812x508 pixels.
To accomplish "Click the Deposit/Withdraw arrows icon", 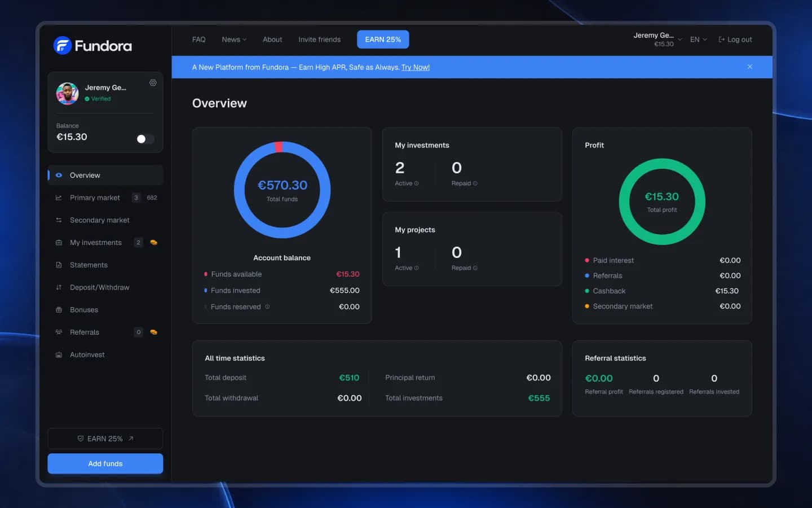I will tap(59, 288).
